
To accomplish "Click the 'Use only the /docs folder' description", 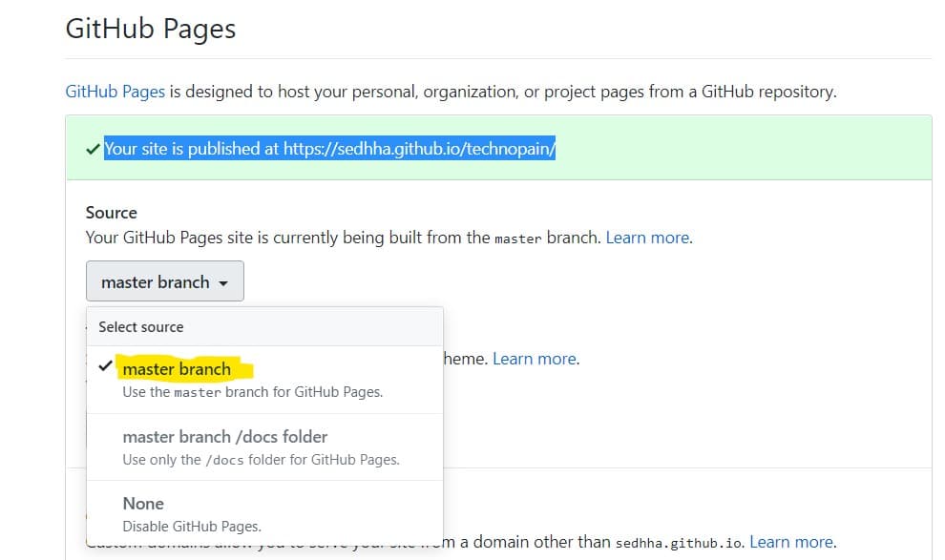I will 261,459.
